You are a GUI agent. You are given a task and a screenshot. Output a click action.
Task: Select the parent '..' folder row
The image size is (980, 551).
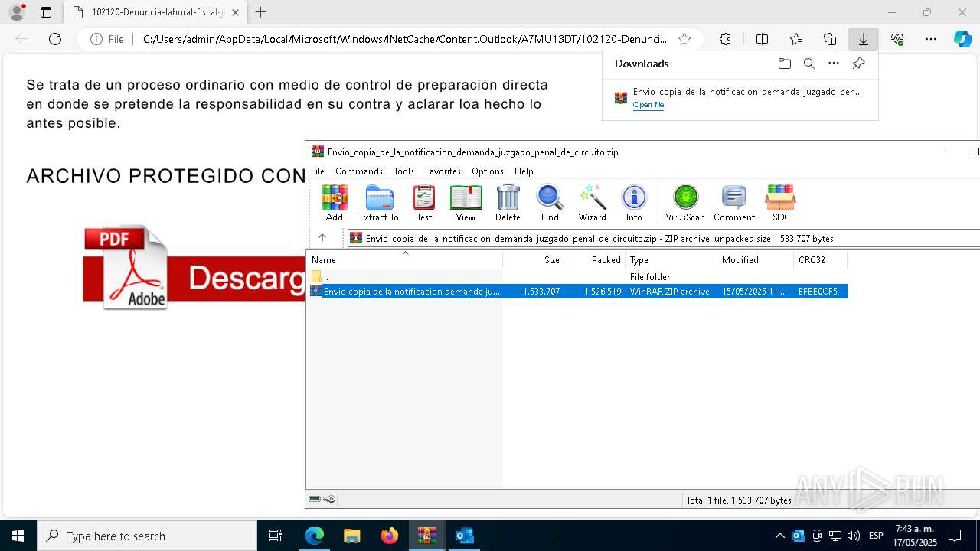[x=577, y=276]
